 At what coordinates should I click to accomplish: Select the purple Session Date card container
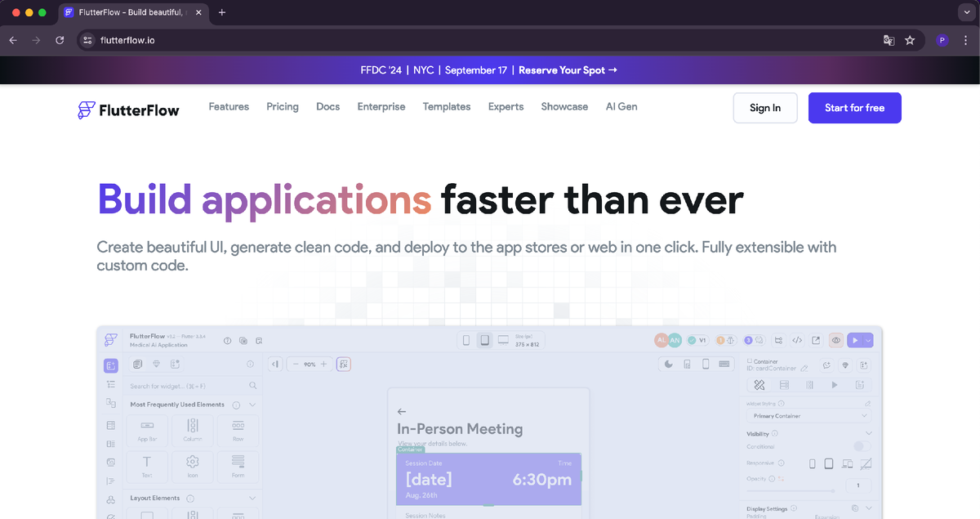pos(488,479)
